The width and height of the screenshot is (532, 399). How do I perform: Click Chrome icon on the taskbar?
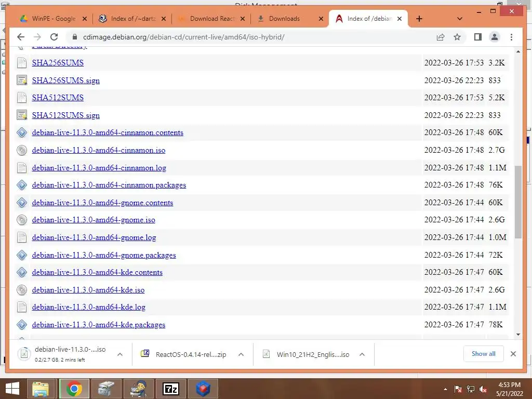[x=74, y=389]
